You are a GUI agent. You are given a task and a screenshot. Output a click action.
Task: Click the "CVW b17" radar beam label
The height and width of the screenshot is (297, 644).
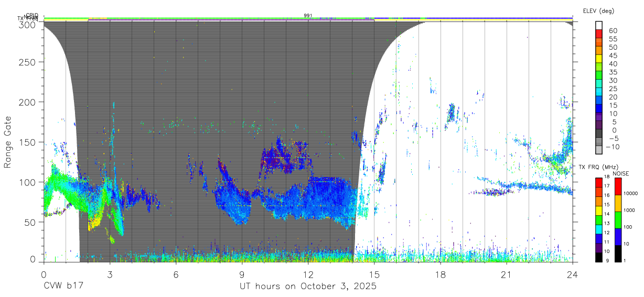click(62, 287)
